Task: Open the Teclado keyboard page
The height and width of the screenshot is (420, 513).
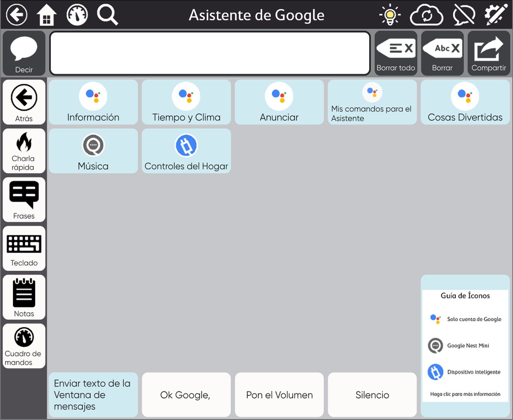Action: [24, 248]
